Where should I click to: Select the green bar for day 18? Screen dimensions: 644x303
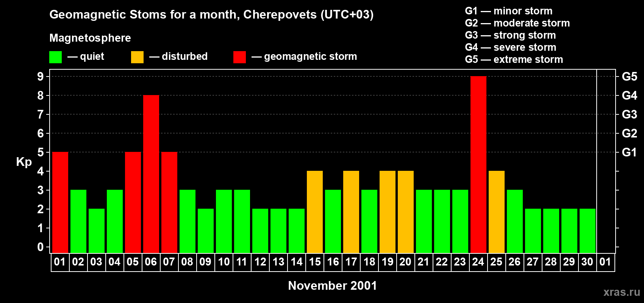(x=369, y=222)
